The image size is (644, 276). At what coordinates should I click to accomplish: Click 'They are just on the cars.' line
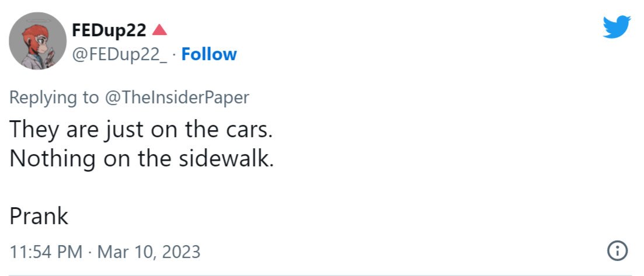141,130
